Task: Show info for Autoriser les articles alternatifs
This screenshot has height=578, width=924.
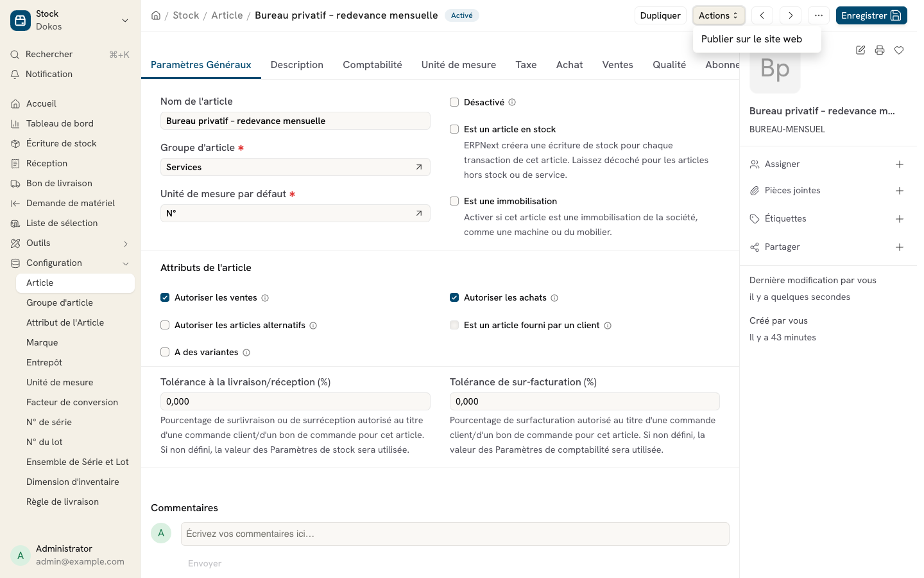Action: tap(313, 326)
